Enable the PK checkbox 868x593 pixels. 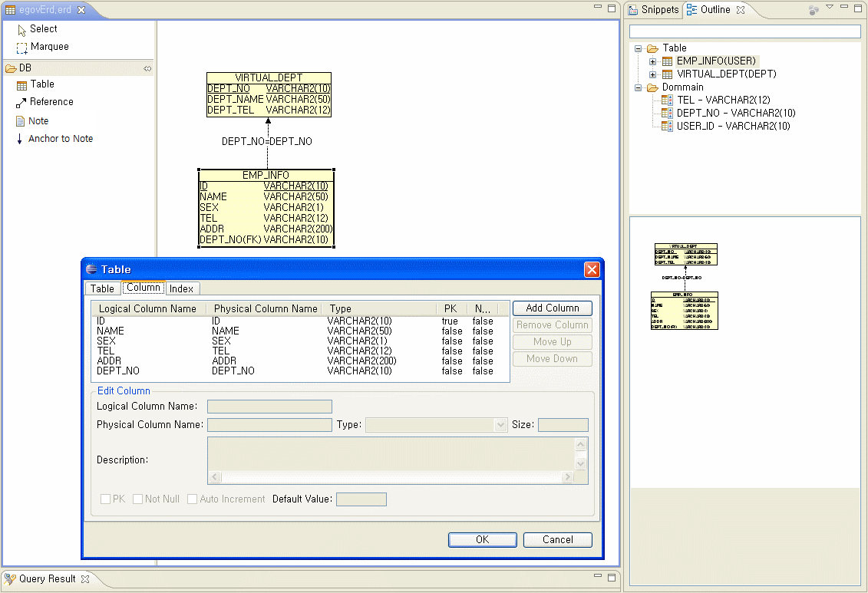coord(106,499)
